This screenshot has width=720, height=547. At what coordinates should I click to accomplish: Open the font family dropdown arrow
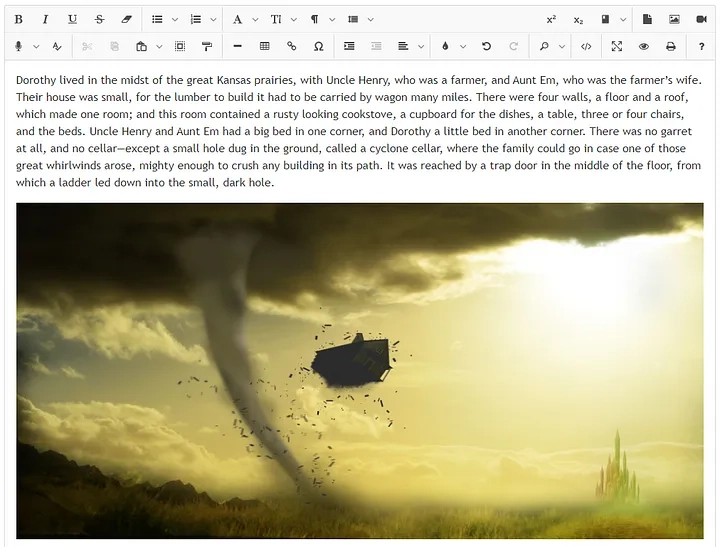point(255,19)
